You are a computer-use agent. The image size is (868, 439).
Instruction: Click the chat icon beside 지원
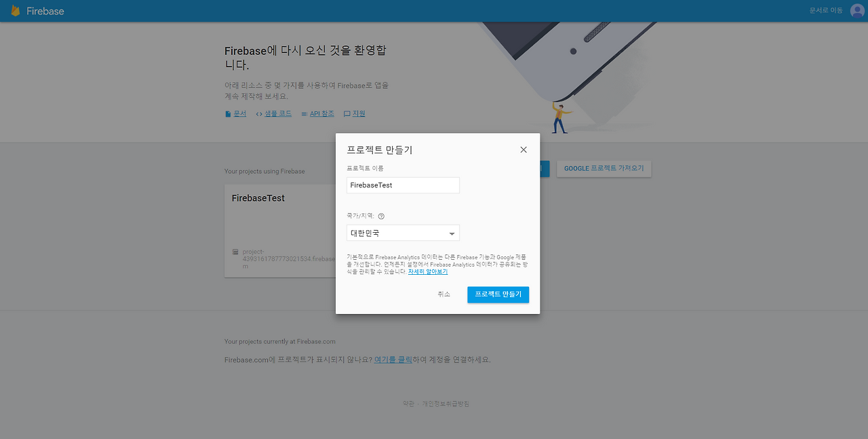pyautogui.click(x=347, y=114)
